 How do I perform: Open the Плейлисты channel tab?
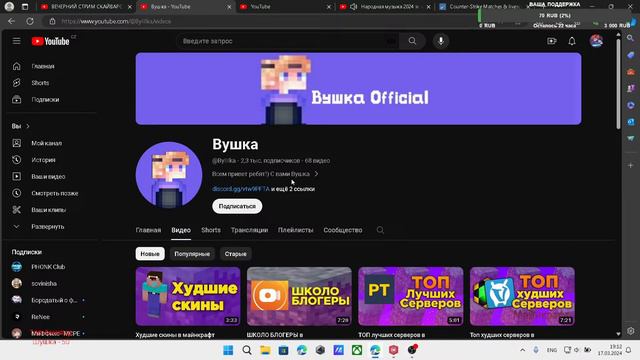pyautogui.click(x=296, y=230)
